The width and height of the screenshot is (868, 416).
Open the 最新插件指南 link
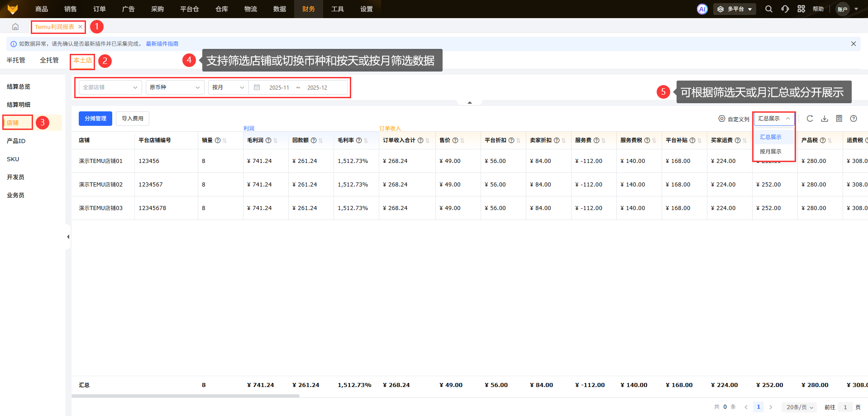[162, 44]
